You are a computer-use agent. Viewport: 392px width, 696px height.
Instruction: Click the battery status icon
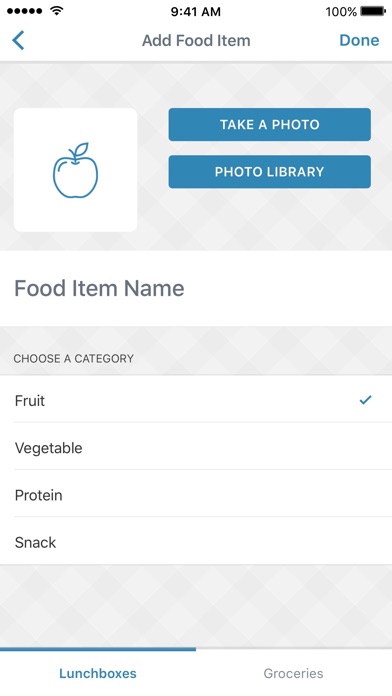[373, 11]
